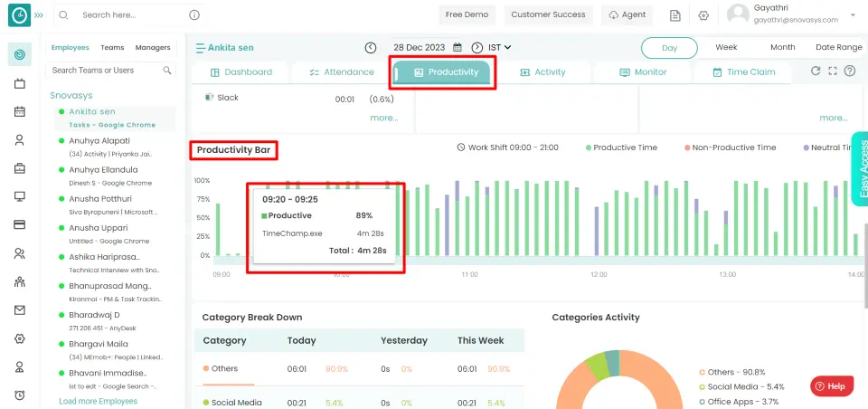Open the IST timezone dropdown

tap(500, 48)
